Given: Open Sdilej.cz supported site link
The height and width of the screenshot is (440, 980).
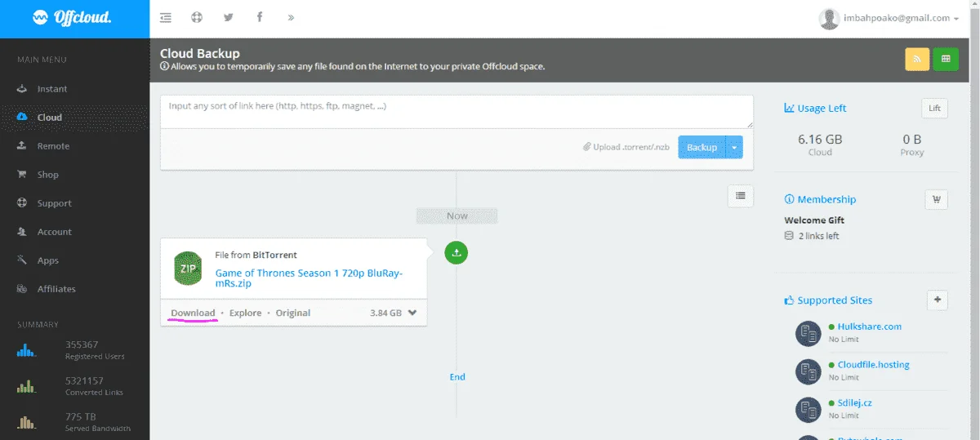Looking at the screenshot, I should (857, 403).
